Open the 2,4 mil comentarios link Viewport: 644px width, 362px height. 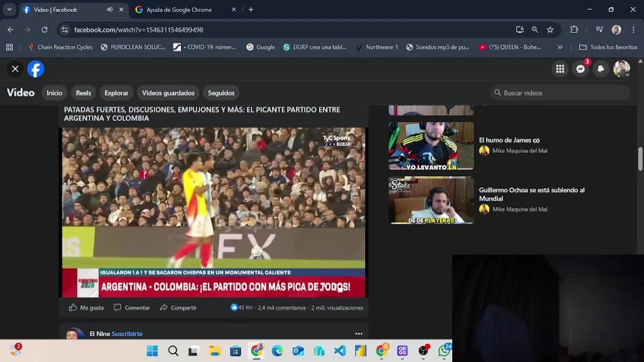click(282, 308)
